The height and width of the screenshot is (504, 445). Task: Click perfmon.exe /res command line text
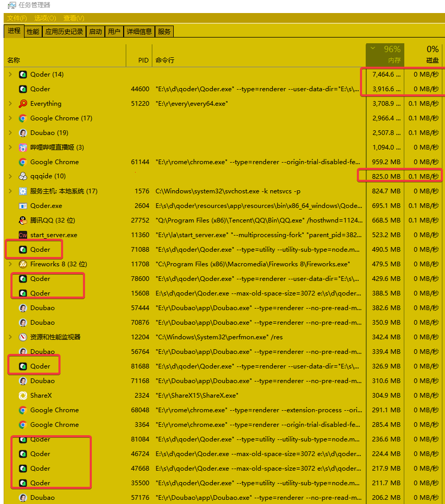click(x=219, y=337)
